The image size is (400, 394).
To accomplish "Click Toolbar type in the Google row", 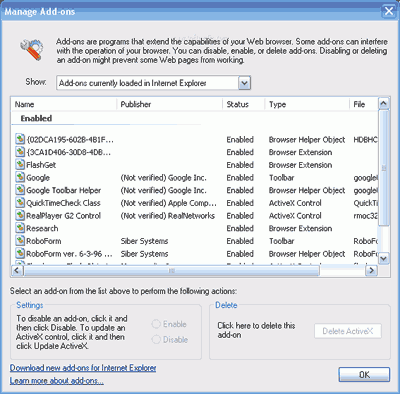I will click(x=281, y=177).
